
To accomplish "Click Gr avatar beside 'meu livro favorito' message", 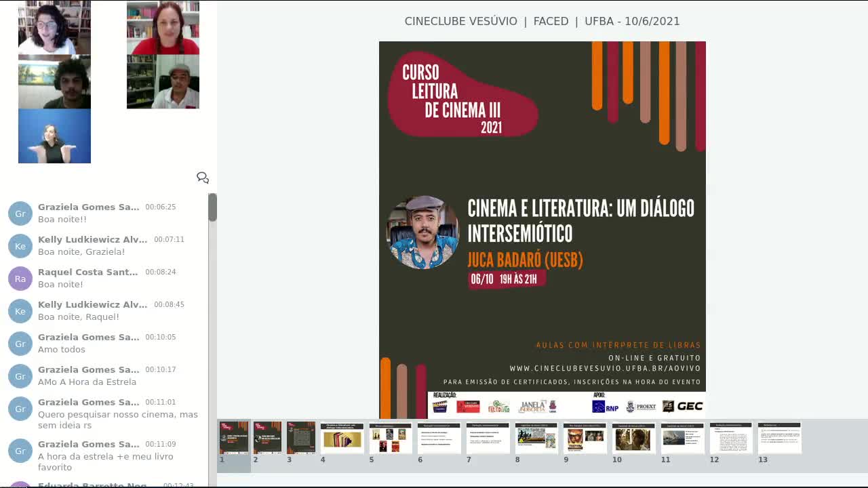I will point(20,451).
